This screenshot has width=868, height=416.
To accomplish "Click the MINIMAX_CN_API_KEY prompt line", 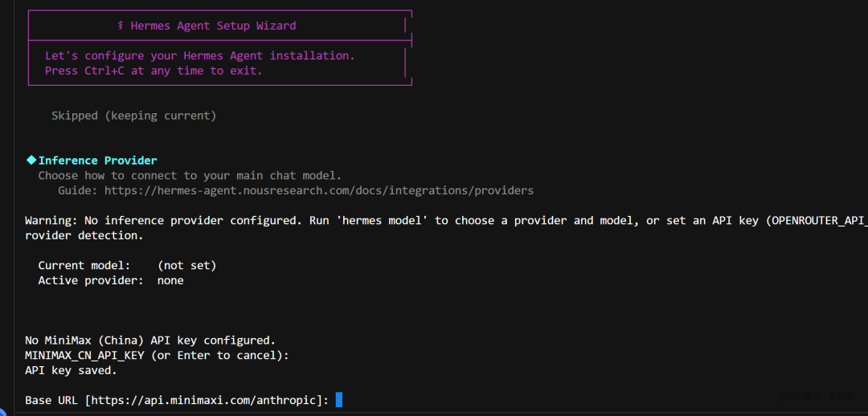I will click(157, 355).
